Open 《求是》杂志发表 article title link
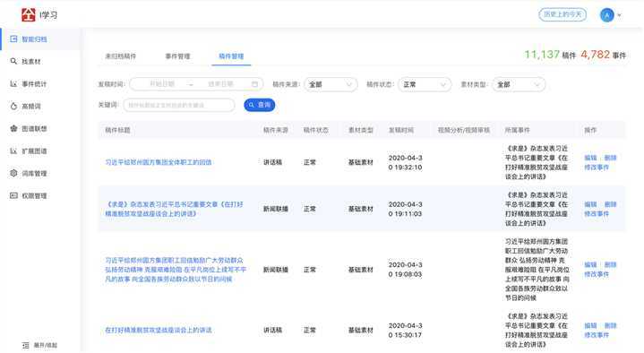This screenshot has height=353, width=644. pos(174,209)
